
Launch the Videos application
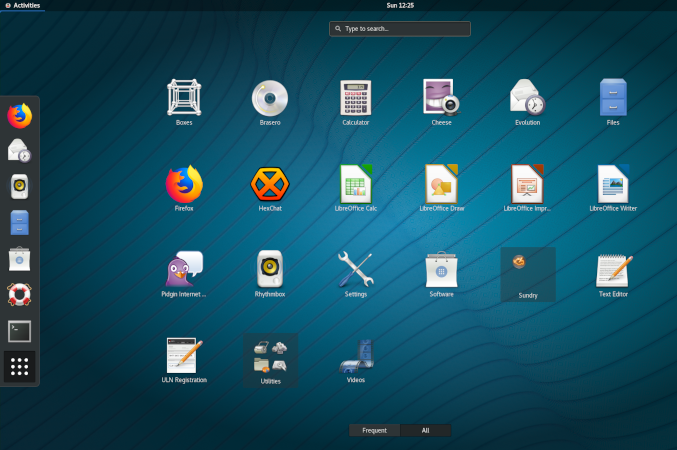(x=355, y=360)
